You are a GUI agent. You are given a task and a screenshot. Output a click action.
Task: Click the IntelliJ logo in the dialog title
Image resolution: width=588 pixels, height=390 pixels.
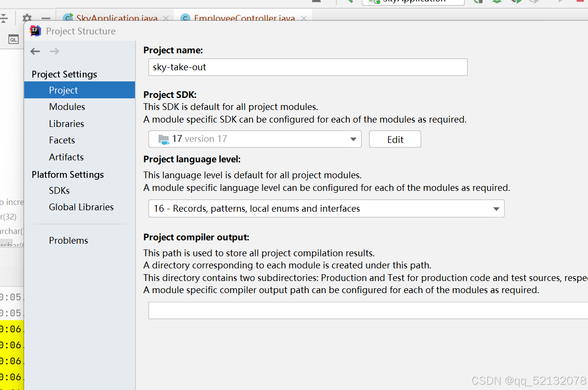pos(35,31)
